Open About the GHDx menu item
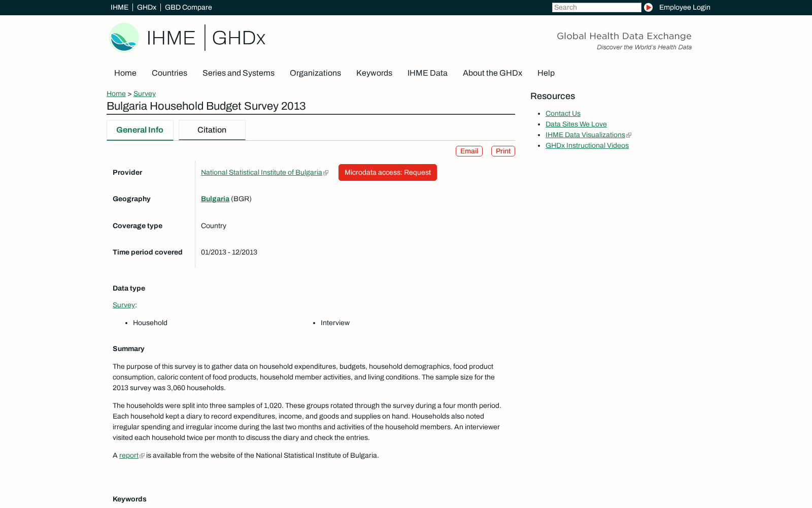This screenshot has height=508, width=812. pyautogui.click(x=492, y=73)
